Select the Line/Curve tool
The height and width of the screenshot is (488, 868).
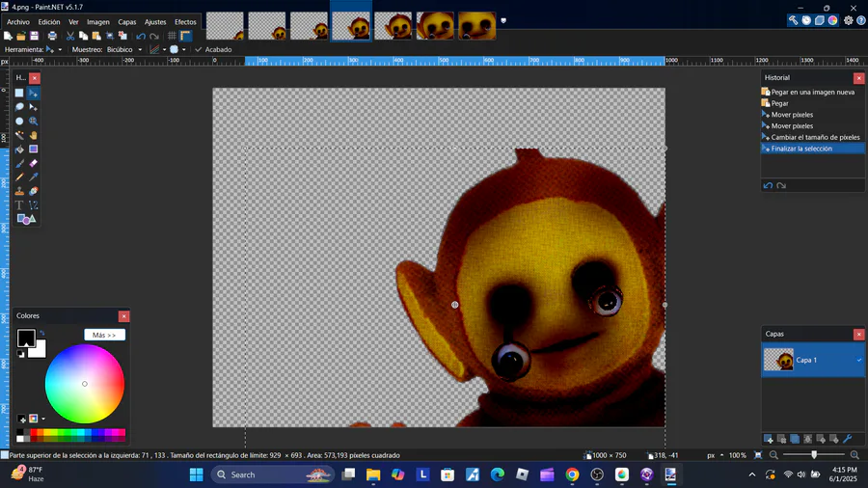pos(33,205)
